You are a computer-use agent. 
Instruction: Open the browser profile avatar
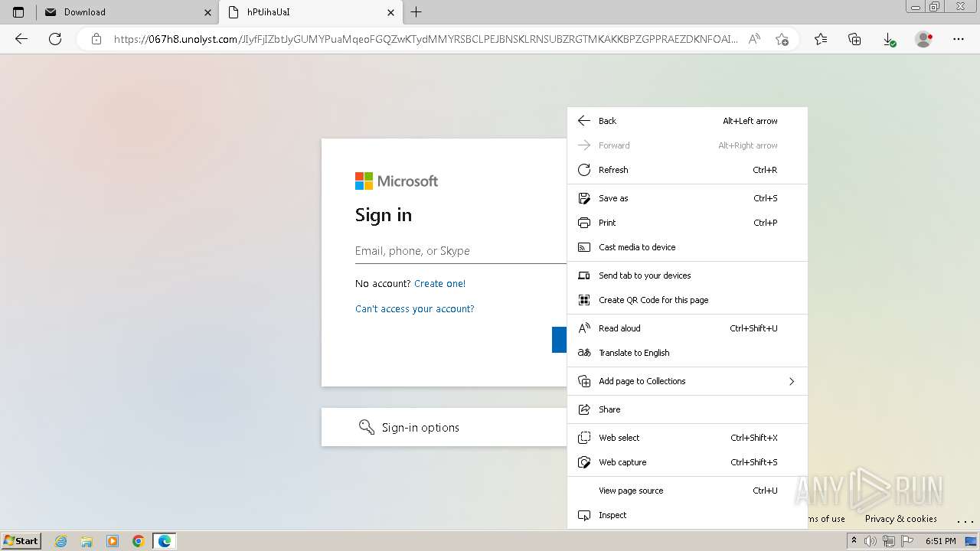click(924, 39)
